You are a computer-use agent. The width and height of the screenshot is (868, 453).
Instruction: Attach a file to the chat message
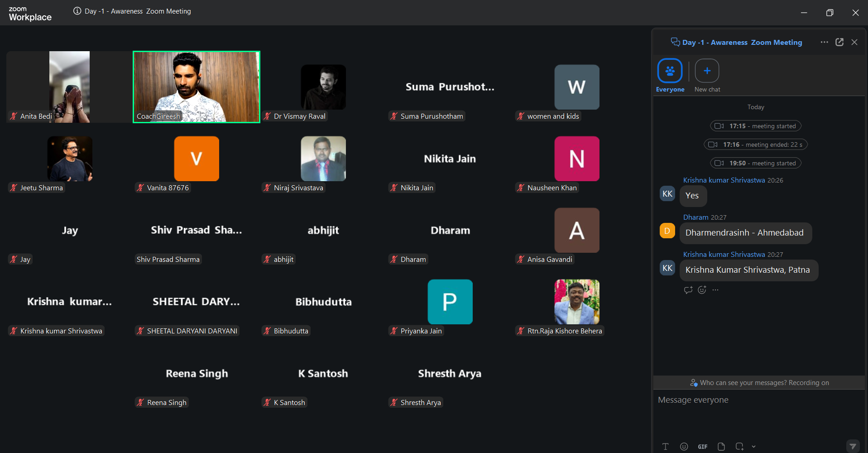pos(721,446)
